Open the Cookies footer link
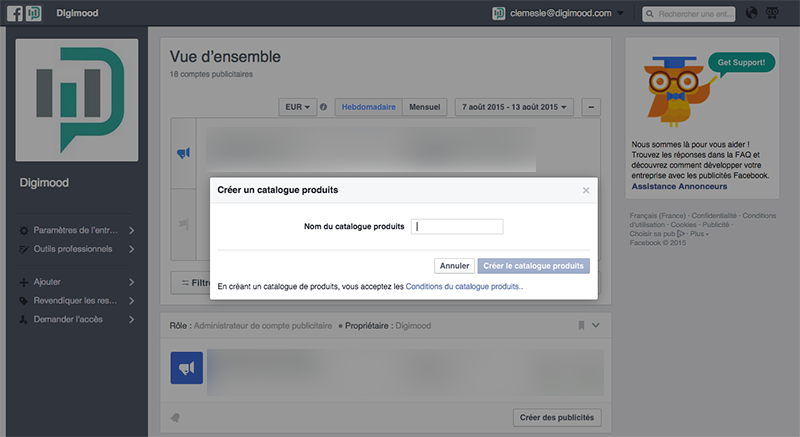The image size is (800, 437). coord(683,225)
